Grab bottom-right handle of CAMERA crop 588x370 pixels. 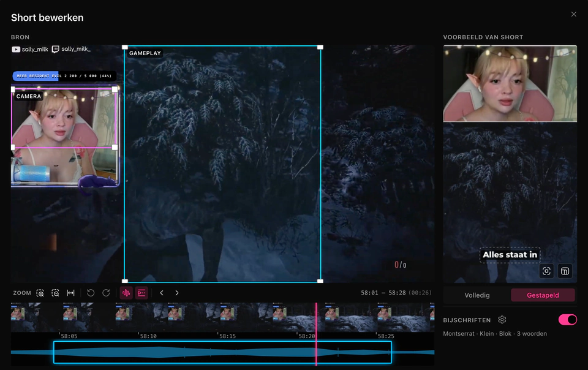(115, 147)
